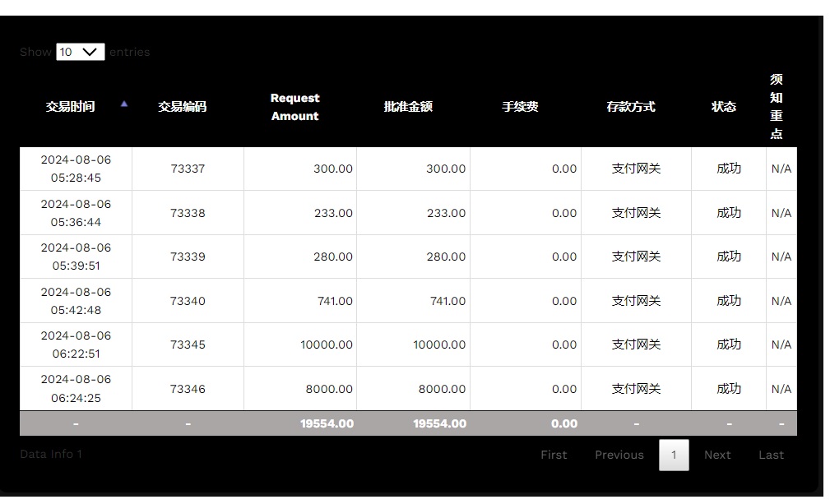The height and width of the screenshot is (504, 830).
Task: Sort by Request Amount column header
Action: coord(294,107)
